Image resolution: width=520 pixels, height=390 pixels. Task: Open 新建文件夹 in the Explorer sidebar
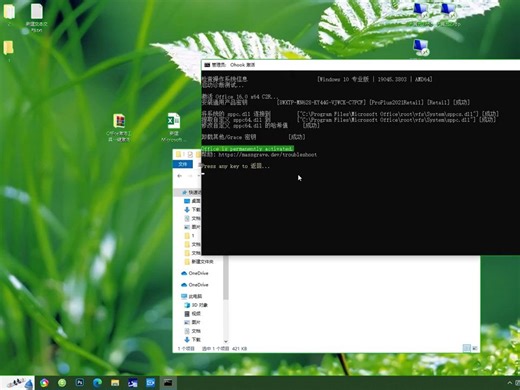pyautogui.click(x=199, y=262)
